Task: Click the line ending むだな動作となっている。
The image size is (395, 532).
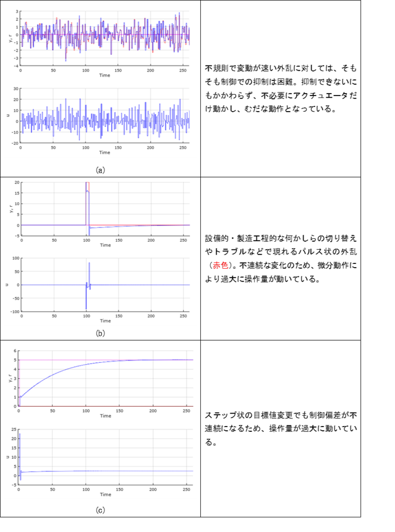Action: 270,109
